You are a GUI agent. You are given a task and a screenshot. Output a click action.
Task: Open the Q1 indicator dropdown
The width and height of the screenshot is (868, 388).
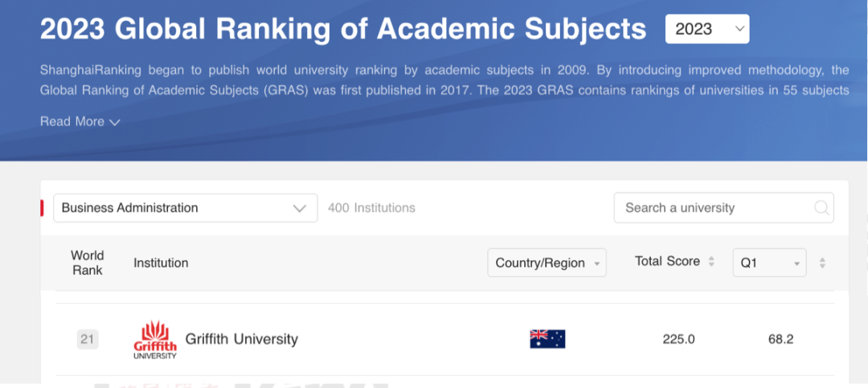pyautogui.click(x=769, y=263)
